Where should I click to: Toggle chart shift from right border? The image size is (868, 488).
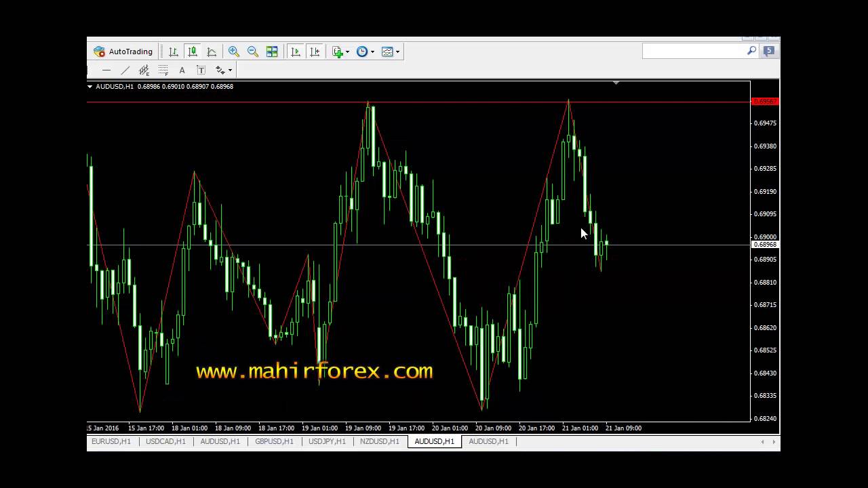(x=314, y=52)
